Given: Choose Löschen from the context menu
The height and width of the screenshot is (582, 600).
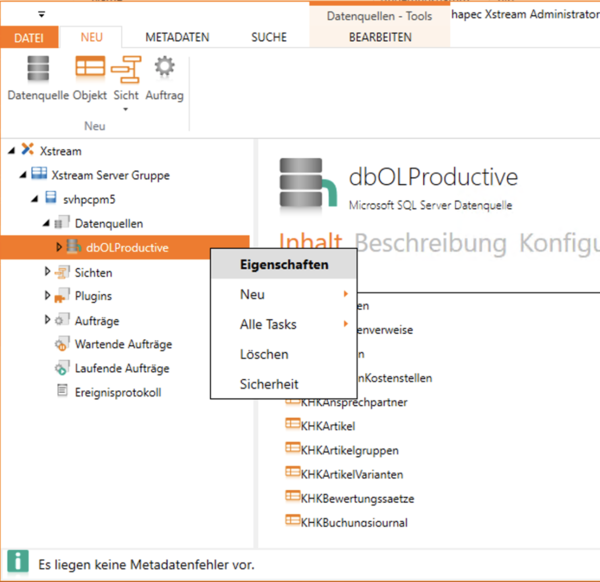Looking at the screenshot, I should tap(284, 354).
